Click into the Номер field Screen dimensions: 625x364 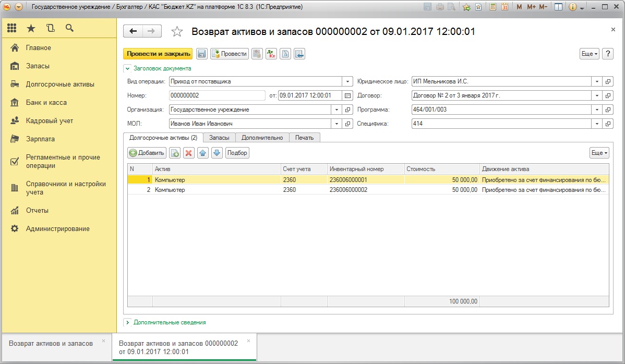(x=217, y=95)
